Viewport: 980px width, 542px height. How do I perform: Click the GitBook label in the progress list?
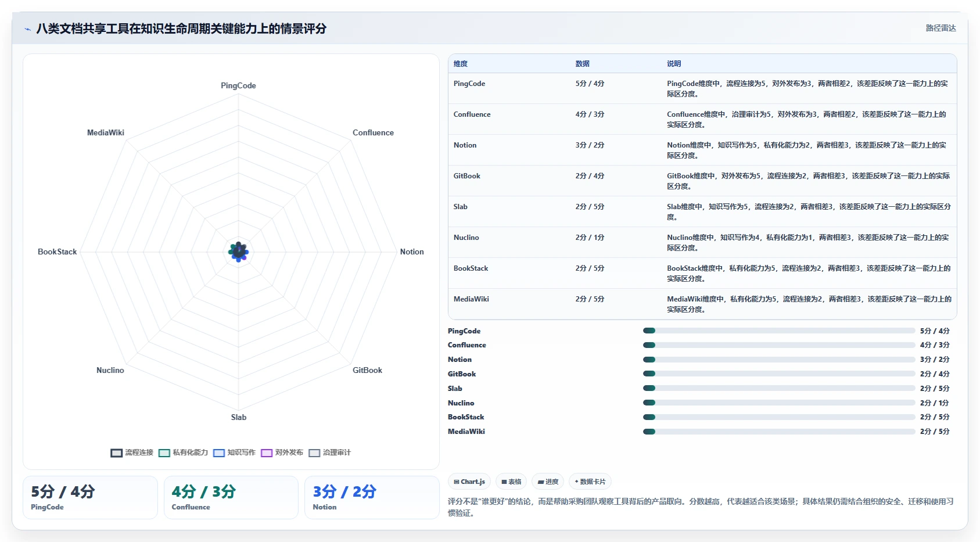pos(462,374)
